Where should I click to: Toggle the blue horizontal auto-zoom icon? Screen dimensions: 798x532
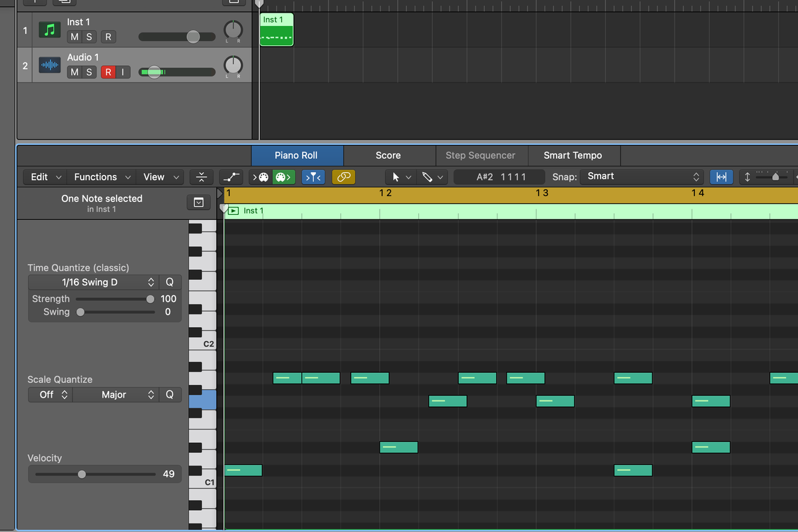point(722,177)
